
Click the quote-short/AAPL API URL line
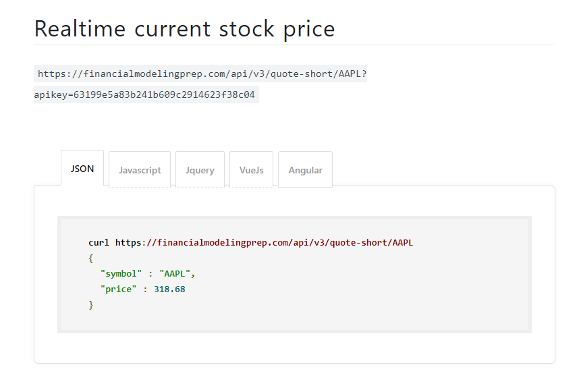[x=202, y=74]
